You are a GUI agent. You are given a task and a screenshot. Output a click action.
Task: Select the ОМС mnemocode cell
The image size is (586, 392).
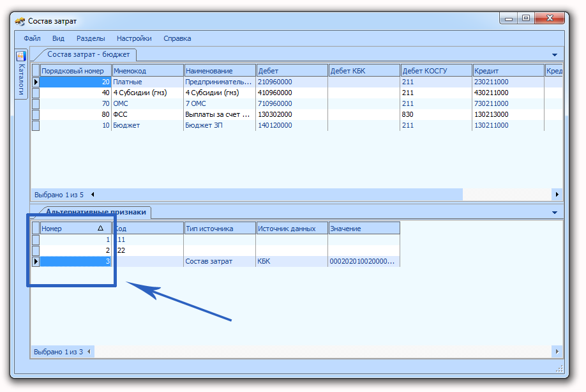147,103
